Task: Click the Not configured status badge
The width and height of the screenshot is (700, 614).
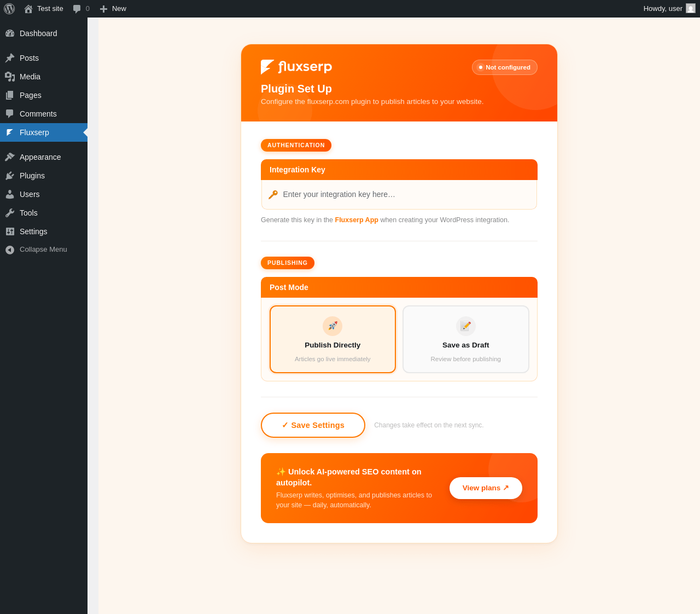Action: [x=505, y=67]
